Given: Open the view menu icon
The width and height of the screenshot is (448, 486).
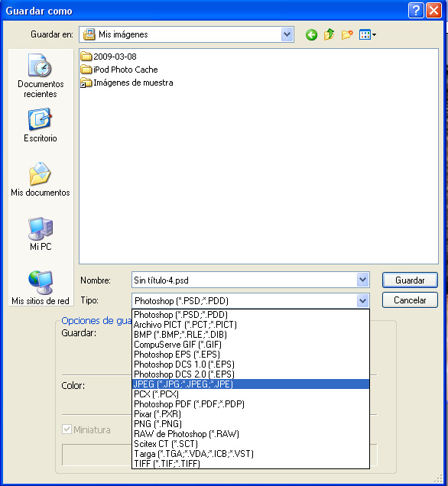Looking at the screenshot, I should pyautogui.click(x=368, y=34).
